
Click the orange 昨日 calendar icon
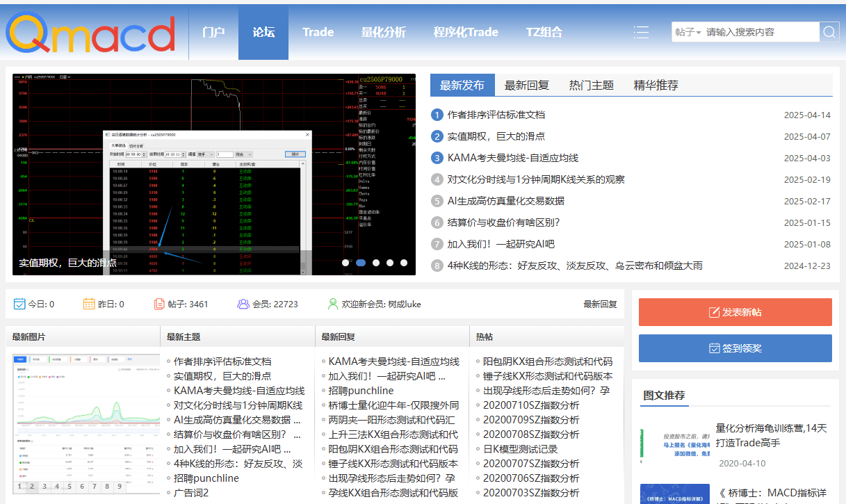(x=88, y=303)
